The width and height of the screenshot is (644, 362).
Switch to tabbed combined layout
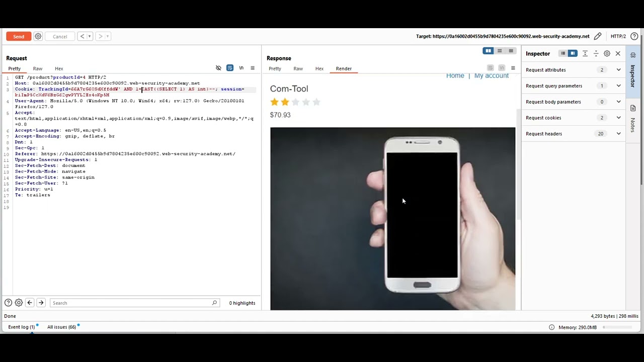click(x=511, y=51)
